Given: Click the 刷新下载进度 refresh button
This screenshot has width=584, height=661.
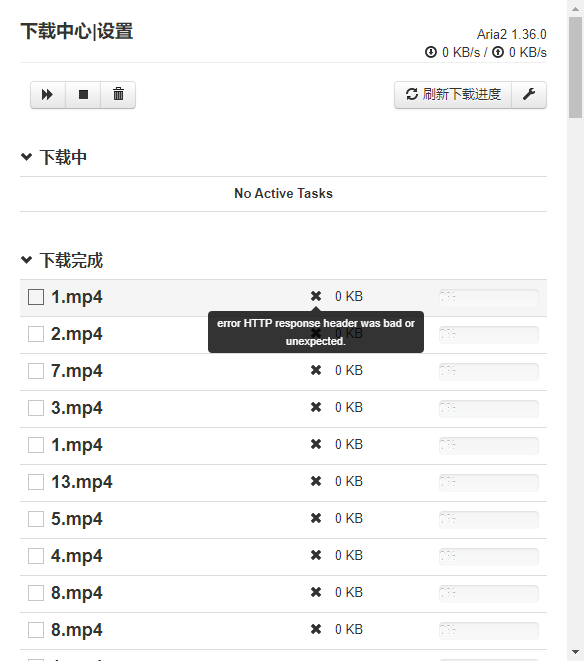Looking at the screenshot, I should [453, 95].
